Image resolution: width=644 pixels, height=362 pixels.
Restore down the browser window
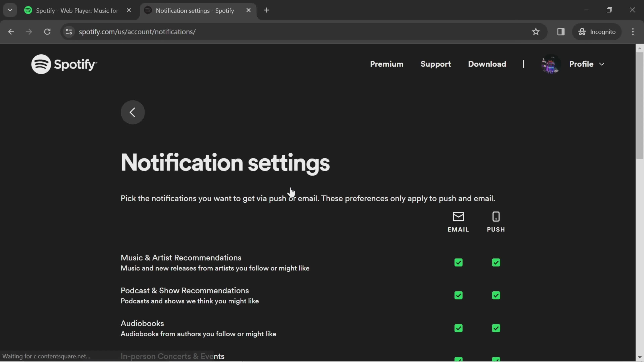(609, 10)
